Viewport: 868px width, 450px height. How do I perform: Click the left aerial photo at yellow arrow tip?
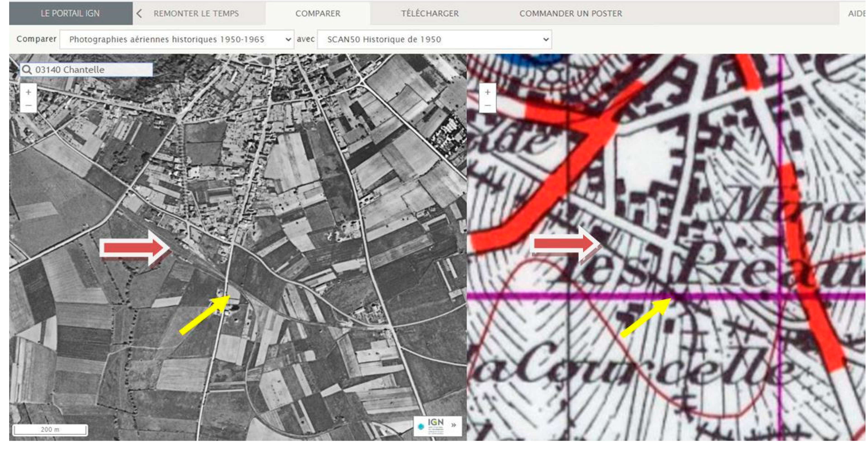(x=229, y=296)
